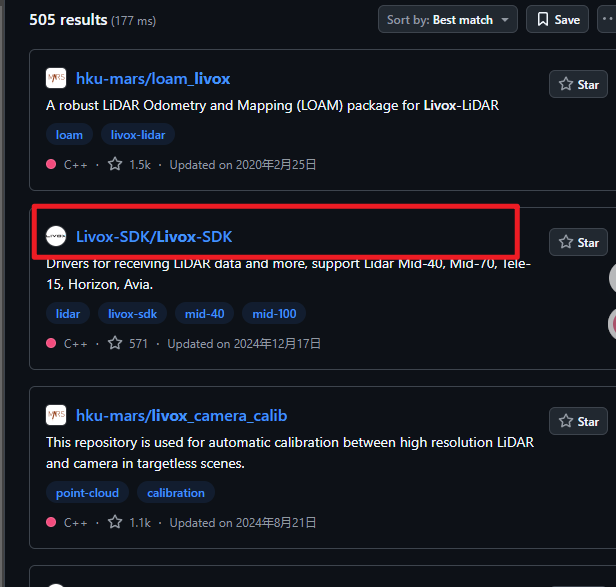Open the Livox-SDK/Livox-SDK repository link
The width and height of the screenshot is (616, 587).
point(154,237)
